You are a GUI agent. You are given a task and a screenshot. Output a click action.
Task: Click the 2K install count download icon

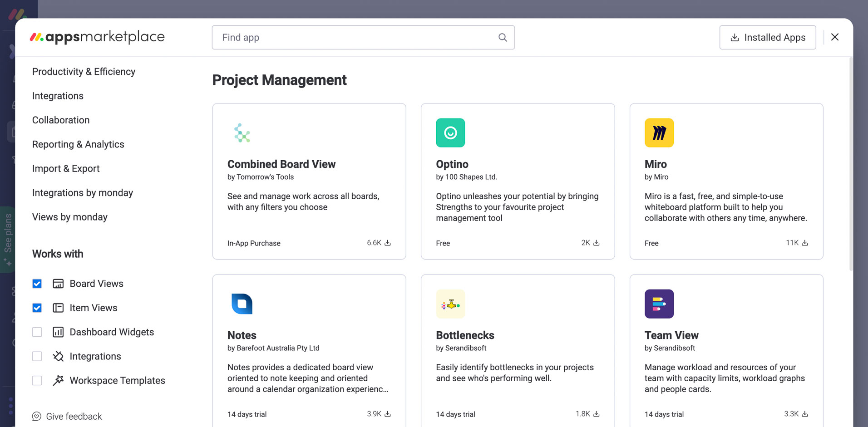click(x=597, y=243)
